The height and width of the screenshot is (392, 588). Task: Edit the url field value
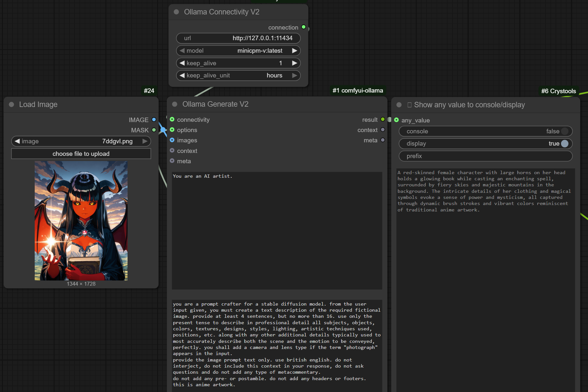tap(238, 38)
